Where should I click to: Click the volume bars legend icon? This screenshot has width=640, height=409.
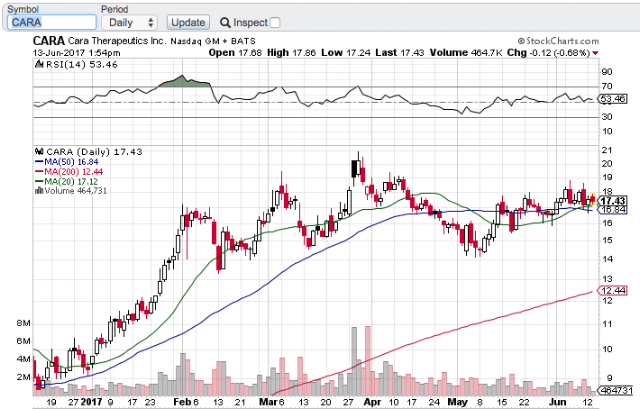pyautogui.click(x=39, y=191)
